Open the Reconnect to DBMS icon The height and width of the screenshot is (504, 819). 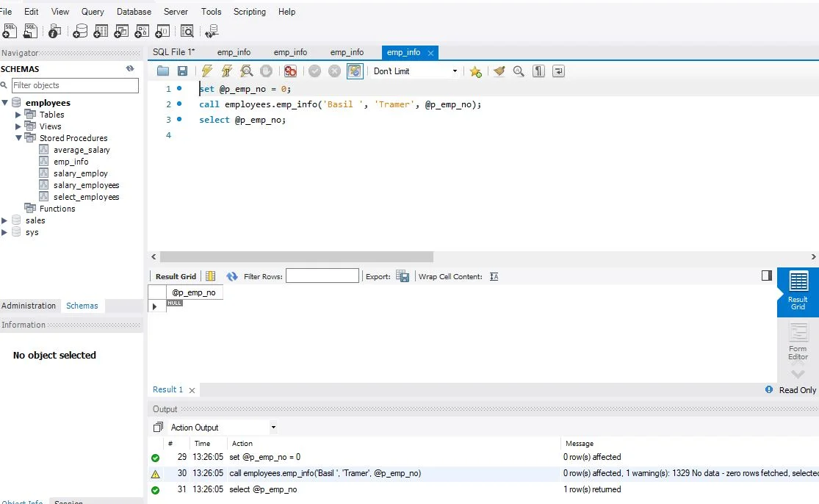[212, 31]
